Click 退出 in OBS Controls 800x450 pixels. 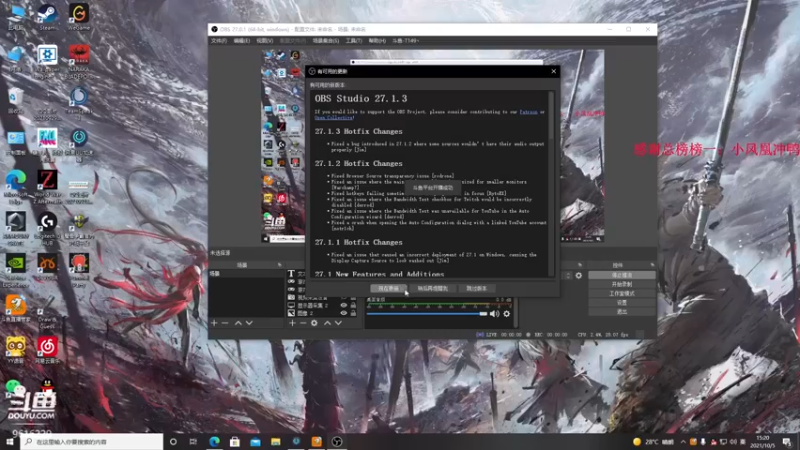pyautogui.click(x=621, y=311)
